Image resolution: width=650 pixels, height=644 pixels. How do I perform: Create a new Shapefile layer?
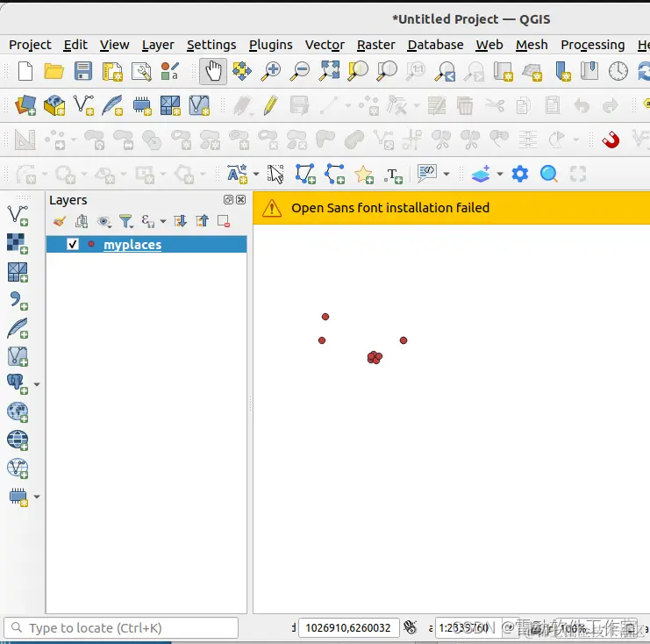pos(83,105)
